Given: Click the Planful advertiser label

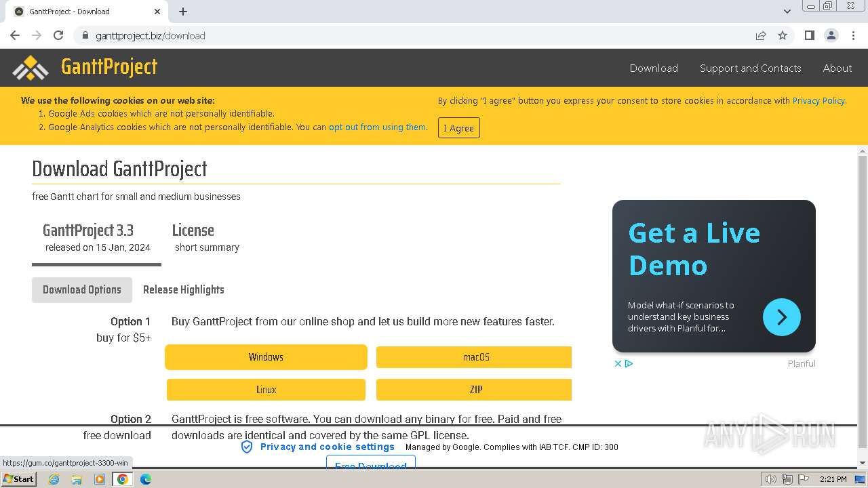Looking at the screenshot, I should pos(802,363).
